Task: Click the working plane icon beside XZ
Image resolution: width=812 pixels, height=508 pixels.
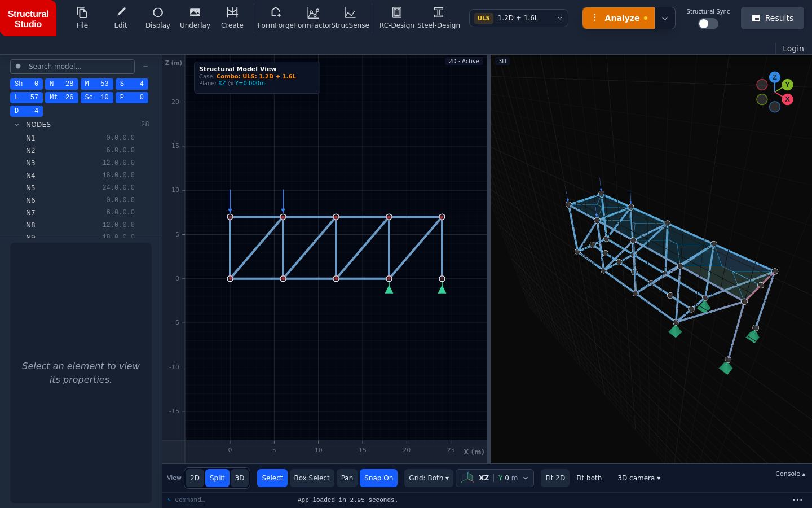Action: click(467, 478)
